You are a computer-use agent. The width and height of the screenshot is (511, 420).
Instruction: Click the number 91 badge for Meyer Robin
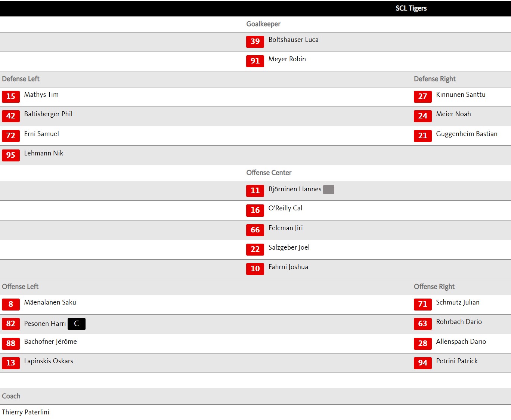[x=255, y=61]
